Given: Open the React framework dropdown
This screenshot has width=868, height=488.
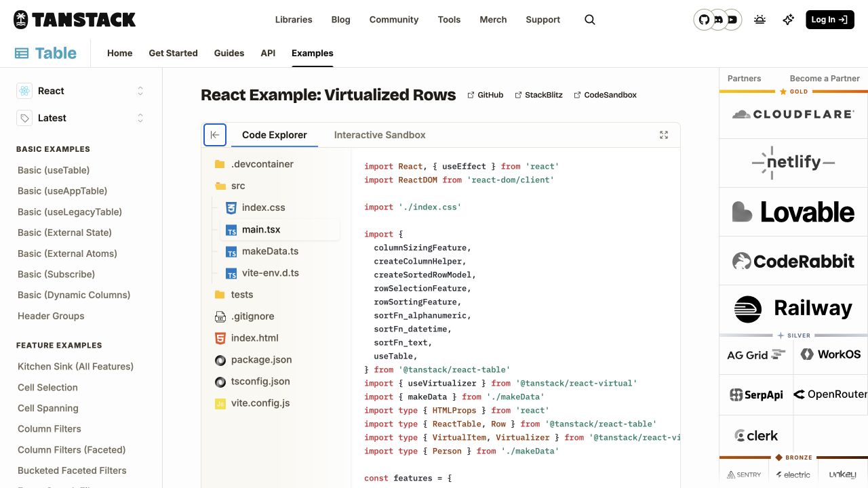Looking at the screenshot, I should (81, 91).
